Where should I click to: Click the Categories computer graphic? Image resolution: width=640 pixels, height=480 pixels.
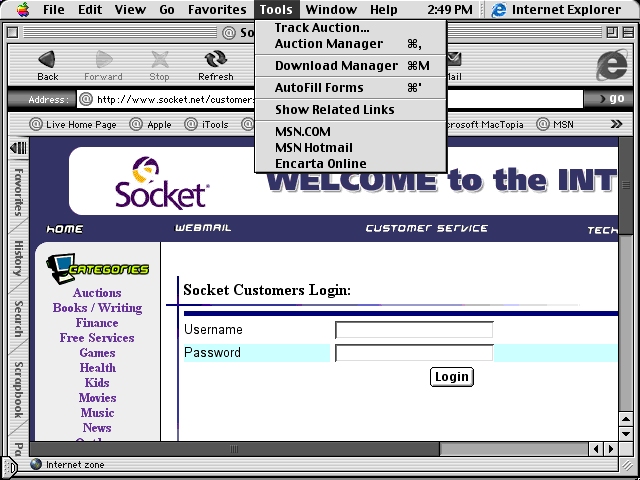coord(61,268)
